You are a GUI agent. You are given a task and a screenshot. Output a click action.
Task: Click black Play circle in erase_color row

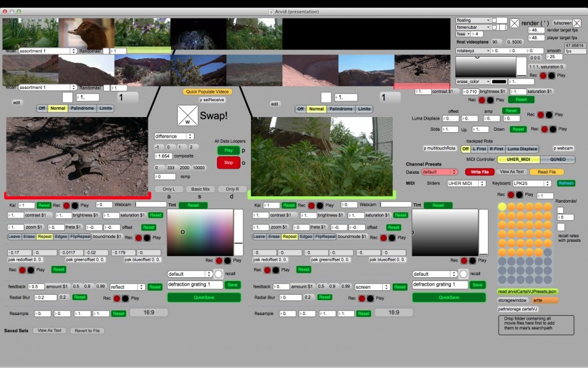point(551,75)
